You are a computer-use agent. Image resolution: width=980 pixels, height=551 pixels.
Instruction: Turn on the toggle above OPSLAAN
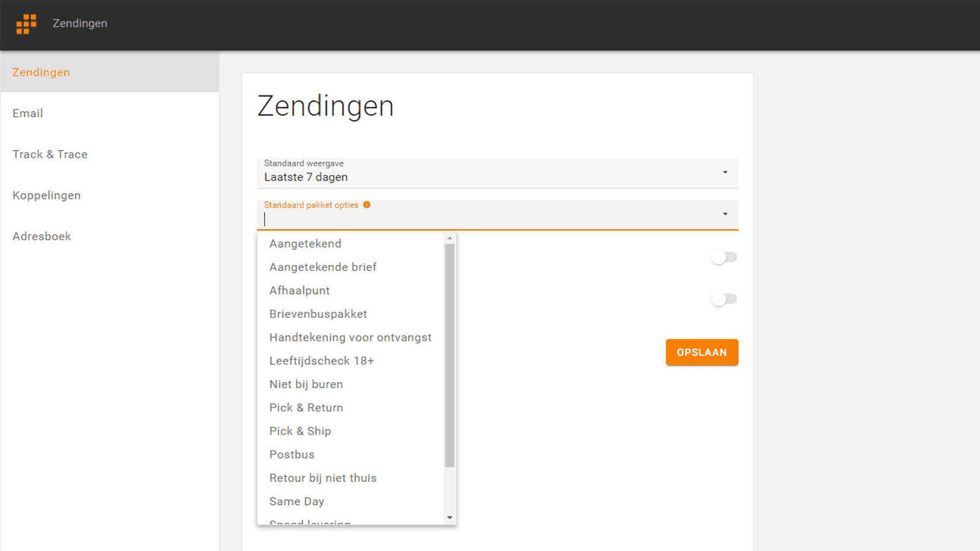(x=723, y=299)
